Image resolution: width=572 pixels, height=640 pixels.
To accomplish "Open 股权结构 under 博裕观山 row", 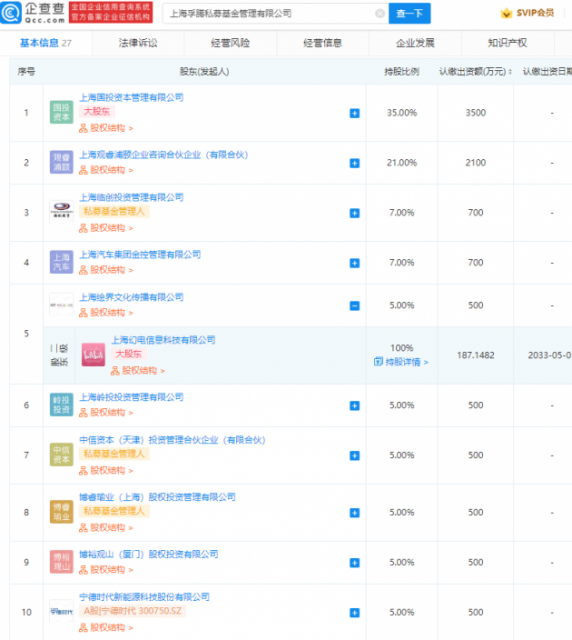I will (106, 570).
